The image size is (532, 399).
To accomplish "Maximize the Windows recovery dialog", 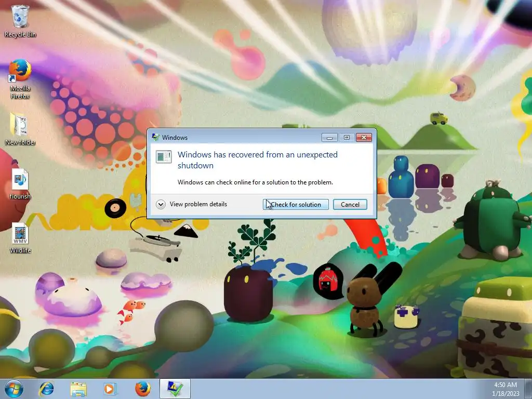I will [347, 137].
